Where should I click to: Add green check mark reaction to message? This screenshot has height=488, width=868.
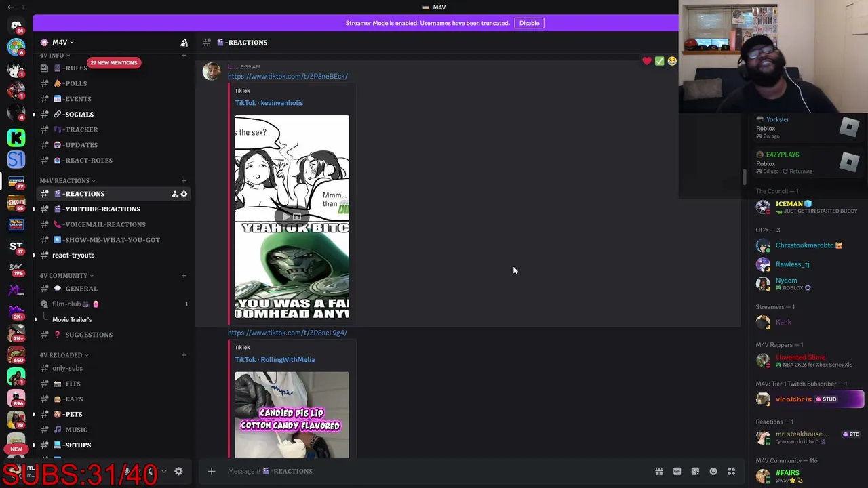[659, 61]
